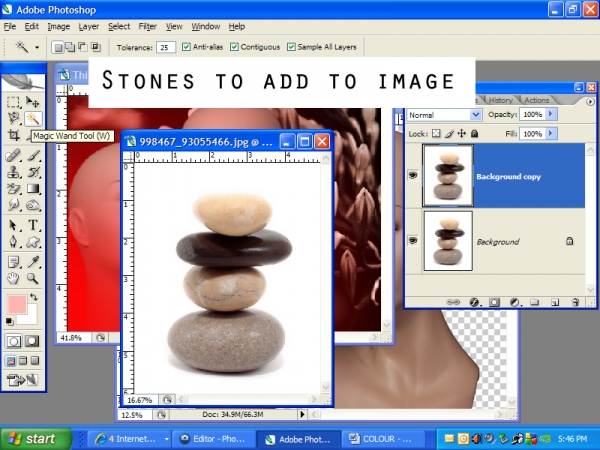
Task: Open the File menu
Action: tap(10, 26)
